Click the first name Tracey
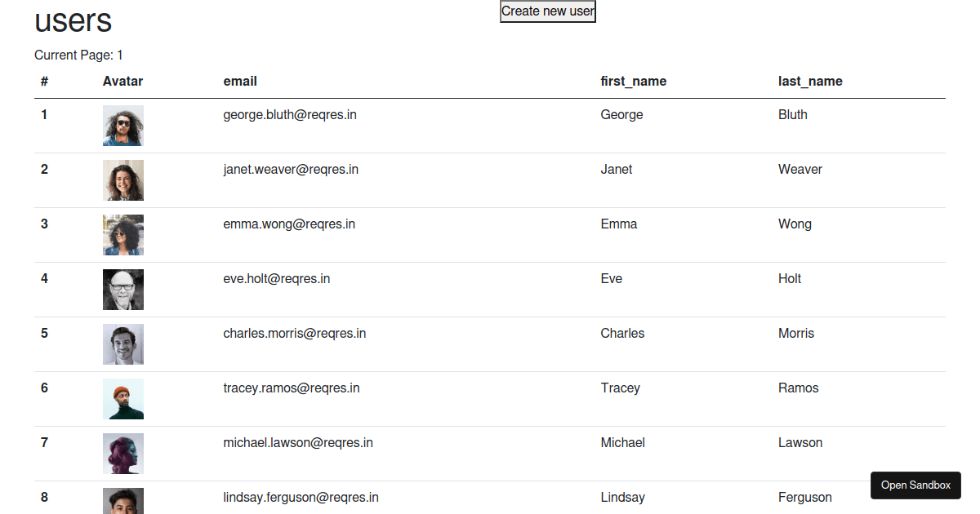 coord(620,388)
